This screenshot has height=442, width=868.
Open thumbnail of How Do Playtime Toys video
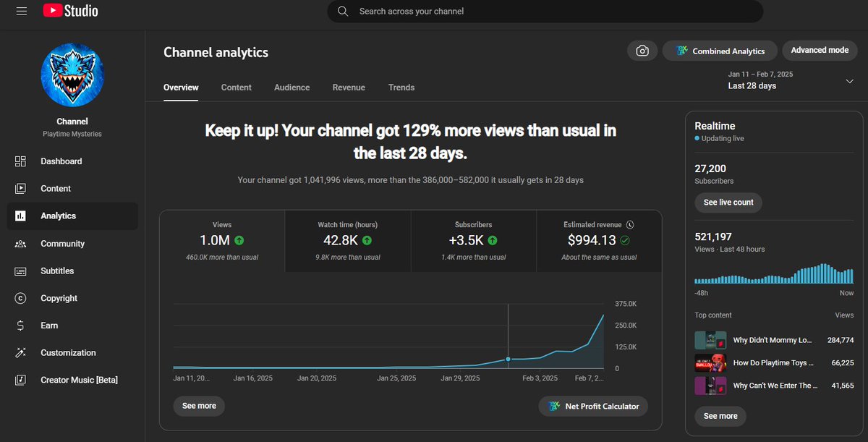[710, 362]
